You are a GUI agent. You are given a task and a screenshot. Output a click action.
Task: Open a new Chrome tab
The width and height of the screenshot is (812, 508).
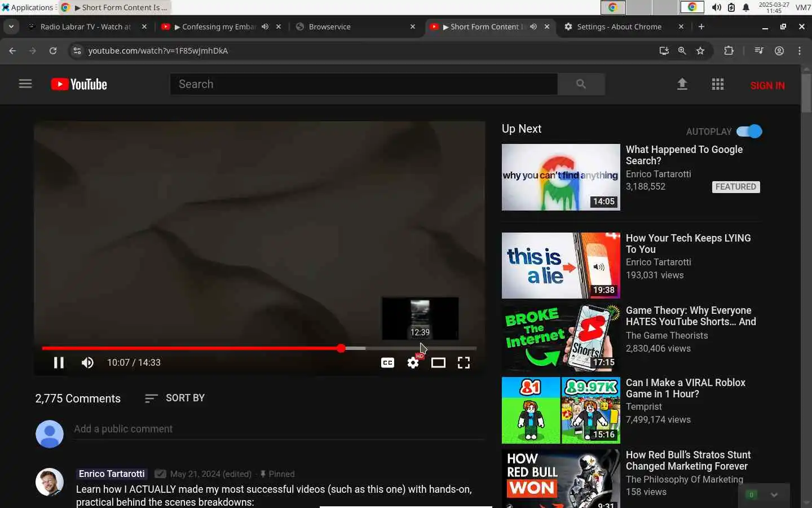701,27
